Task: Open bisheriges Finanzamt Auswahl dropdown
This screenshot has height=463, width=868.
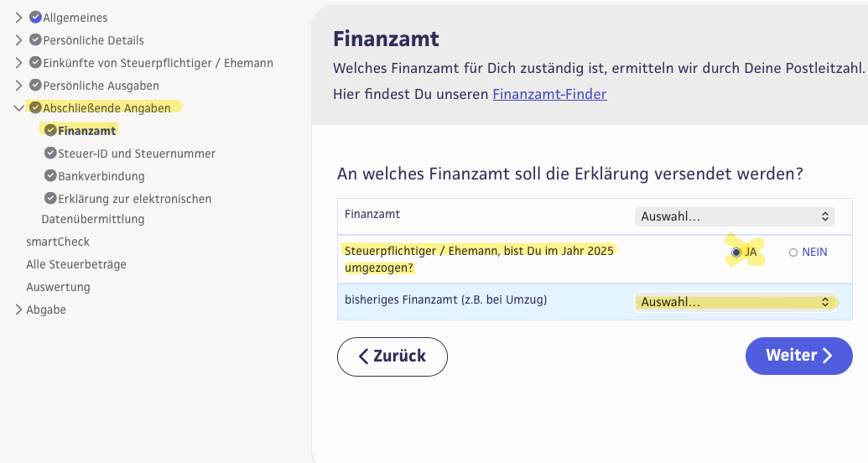Action: tap(735, 302)
